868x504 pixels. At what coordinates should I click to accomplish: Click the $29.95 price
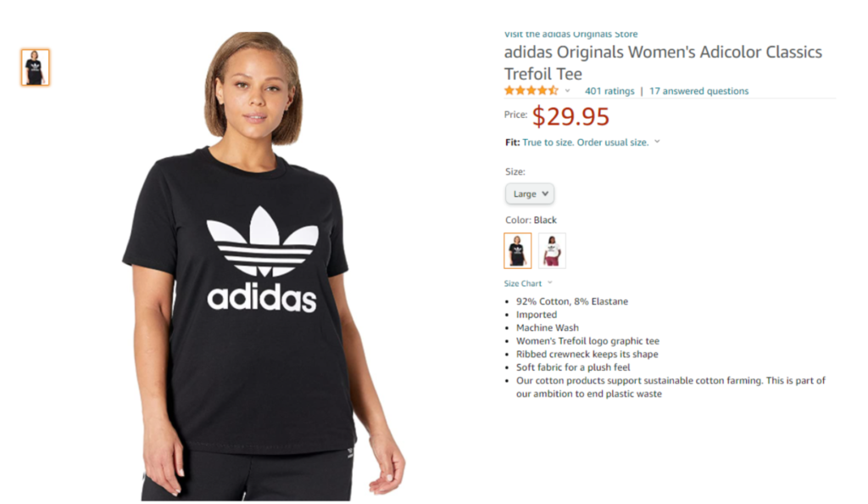(570, 116)
